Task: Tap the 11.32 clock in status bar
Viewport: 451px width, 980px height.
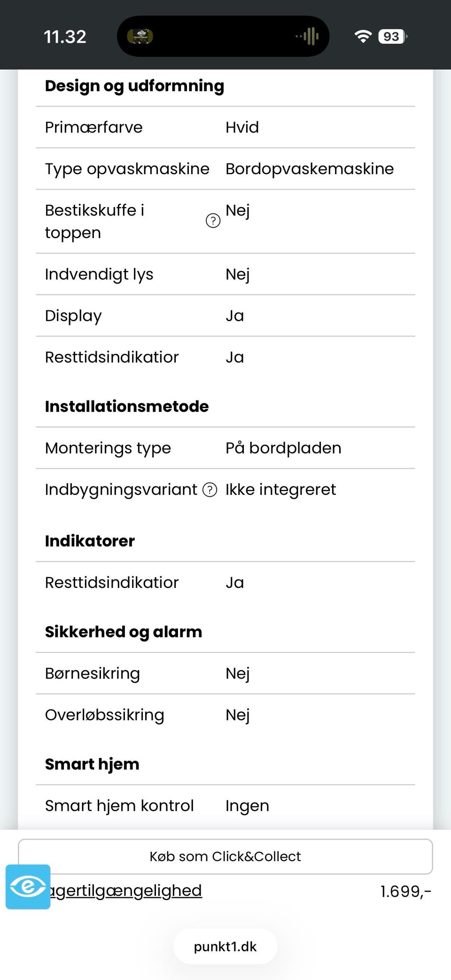Action: coord(65,37)
